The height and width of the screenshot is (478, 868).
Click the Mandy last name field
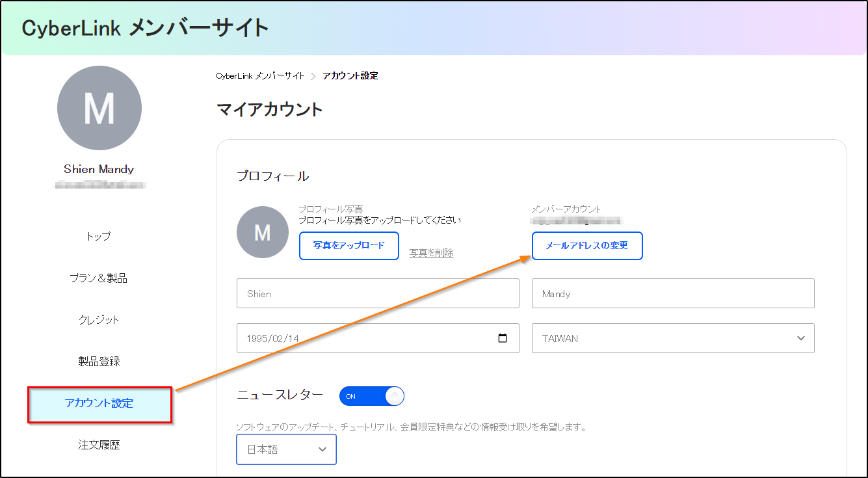(673, 293)
